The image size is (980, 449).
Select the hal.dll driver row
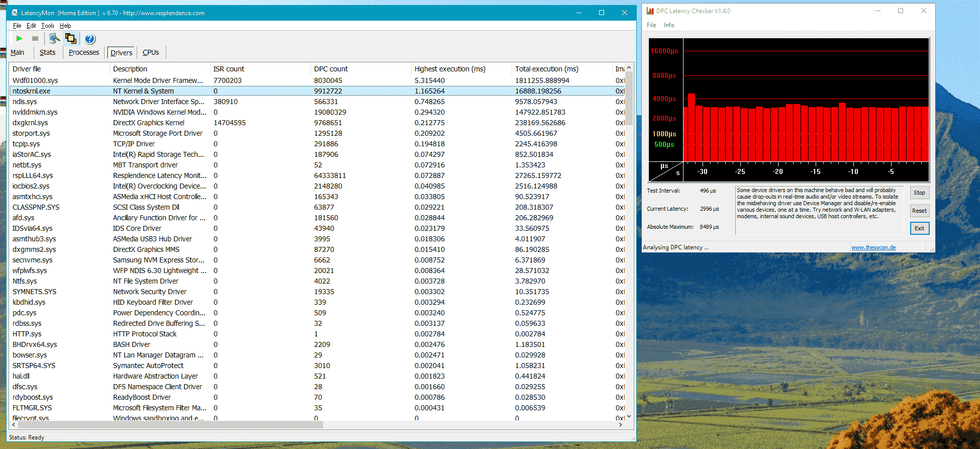[x=317, y=376]
